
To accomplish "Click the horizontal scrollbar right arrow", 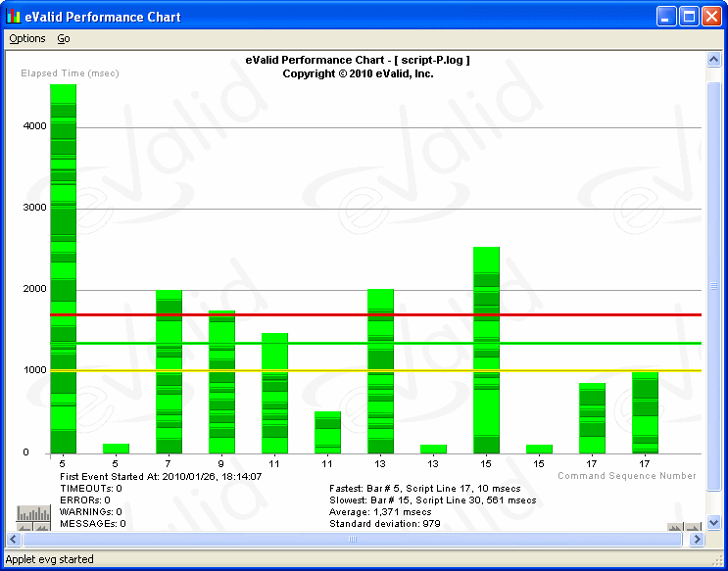I will point(696,539).
